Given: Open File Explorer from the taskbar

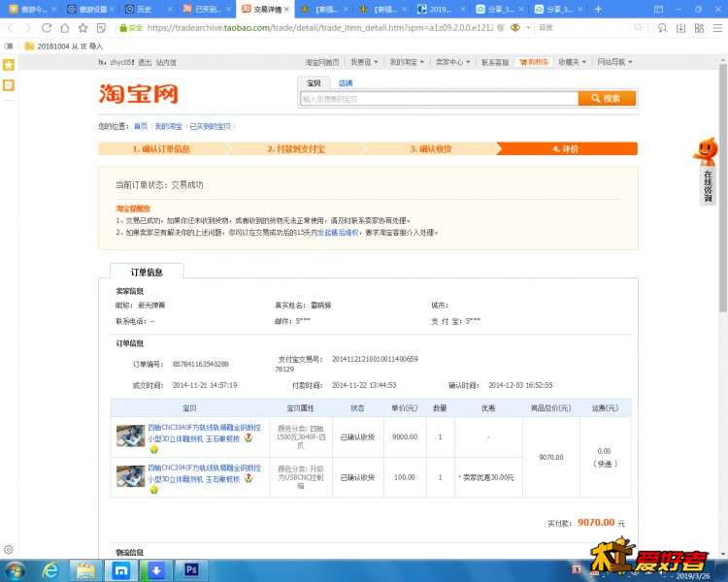Looking at the screenshot, I should 85,570.
